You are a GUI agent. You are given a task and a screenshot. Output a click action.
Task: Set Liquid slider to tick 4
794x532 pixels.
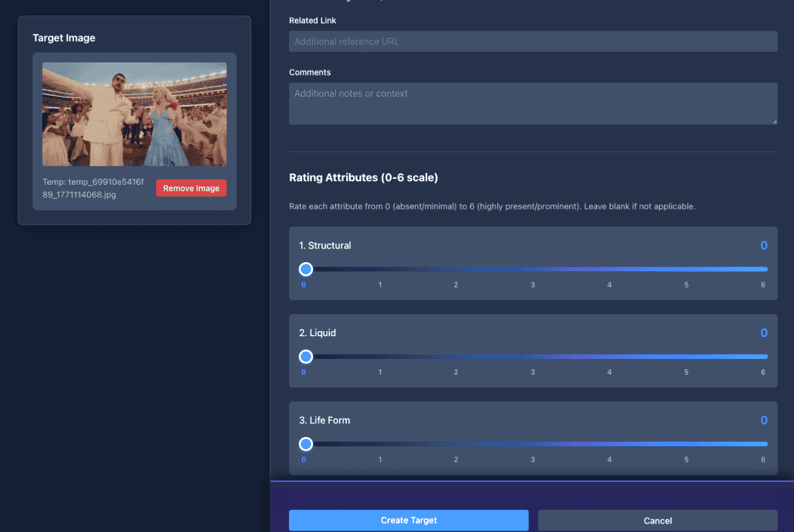[609, 356]
